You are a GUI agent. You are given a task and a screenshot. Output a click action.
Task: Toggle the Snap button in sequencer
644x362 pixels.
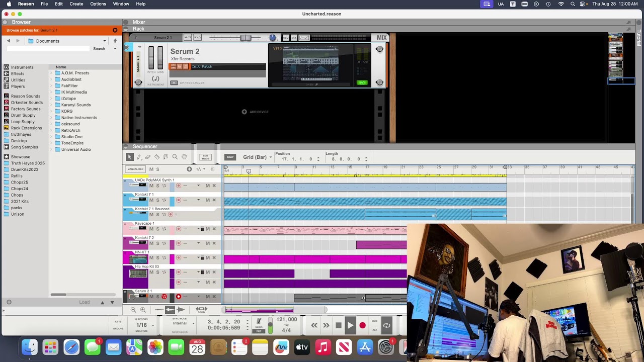[230, 157]
